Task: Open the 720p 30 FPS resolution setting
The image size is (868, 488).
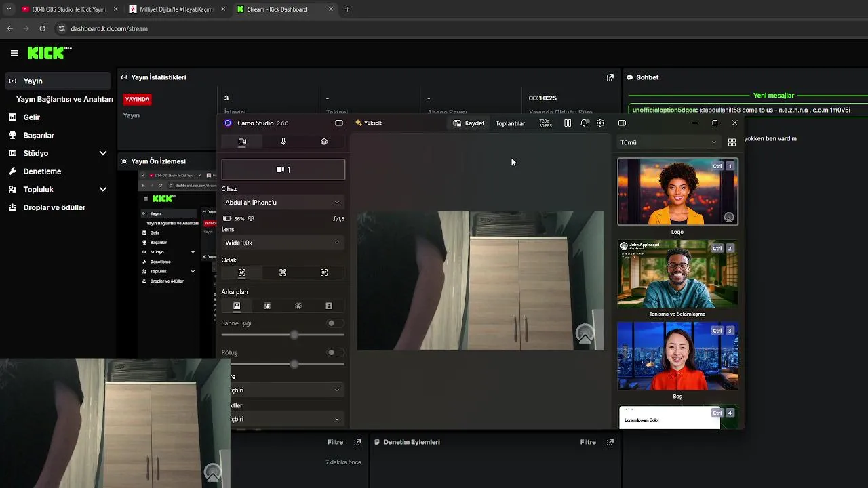Action: pos(545,123)
